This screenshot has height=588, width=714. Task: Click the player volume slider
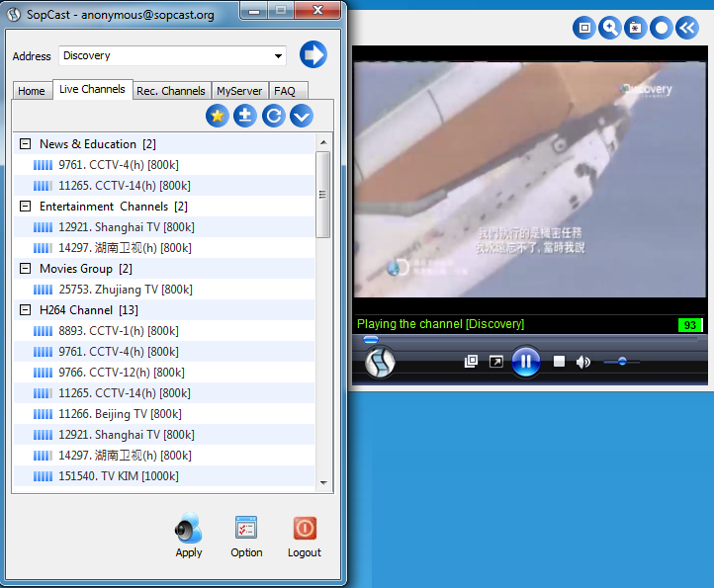pyautogui.click(x=622, y=362)
